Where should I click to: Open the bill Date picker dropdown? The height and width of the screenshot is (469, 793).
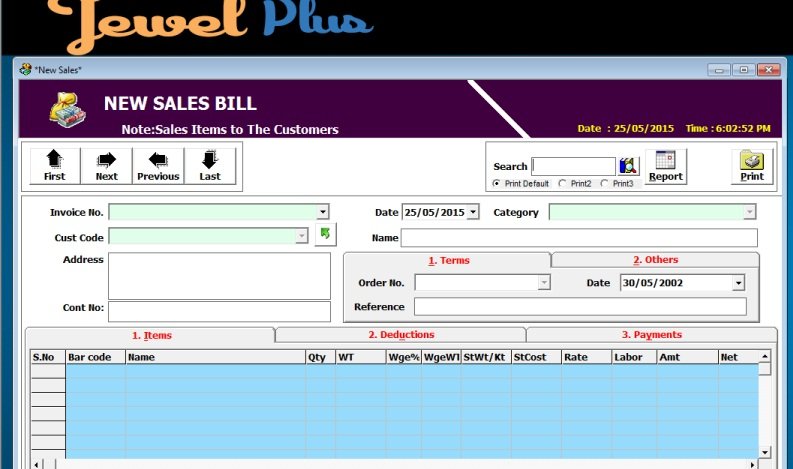pos(473,212)
